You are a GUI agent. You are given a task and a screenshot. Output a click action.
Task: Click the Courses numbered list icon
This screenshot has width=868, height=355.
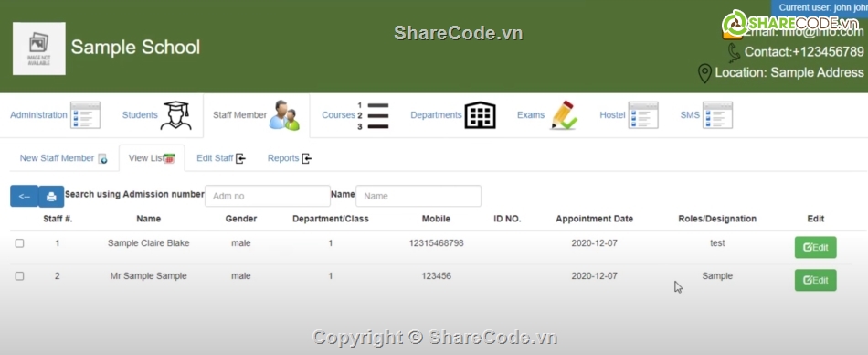click(373, 115)
